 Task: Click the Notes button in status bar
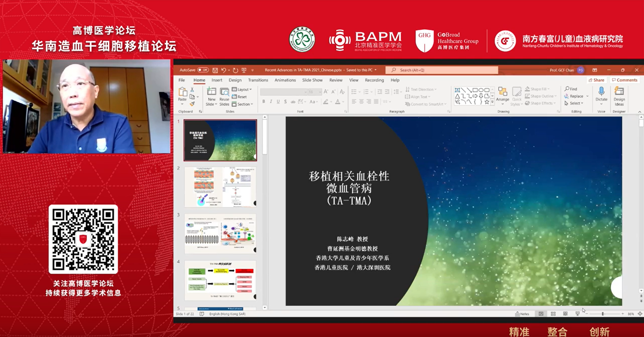[522, 314]
